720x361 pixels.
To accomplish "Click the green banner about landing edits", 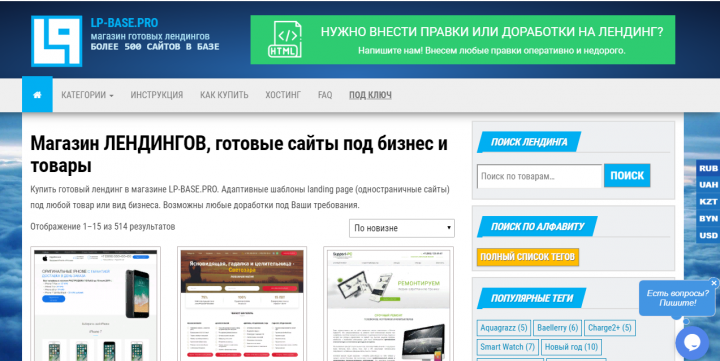I will click(x=462, y=40).
